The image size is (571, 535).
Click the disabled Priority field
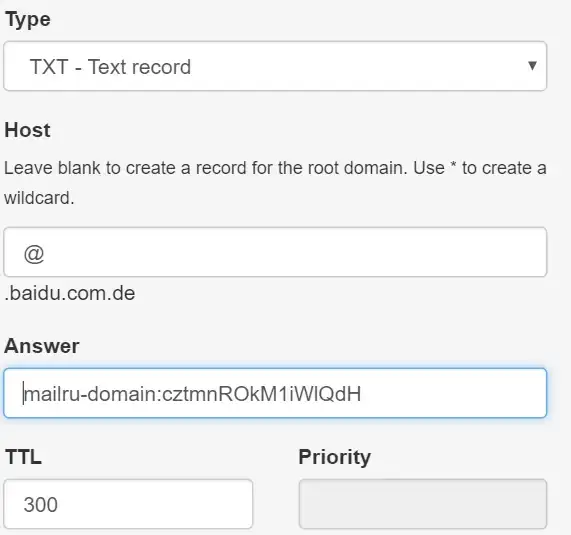[423, 504]
